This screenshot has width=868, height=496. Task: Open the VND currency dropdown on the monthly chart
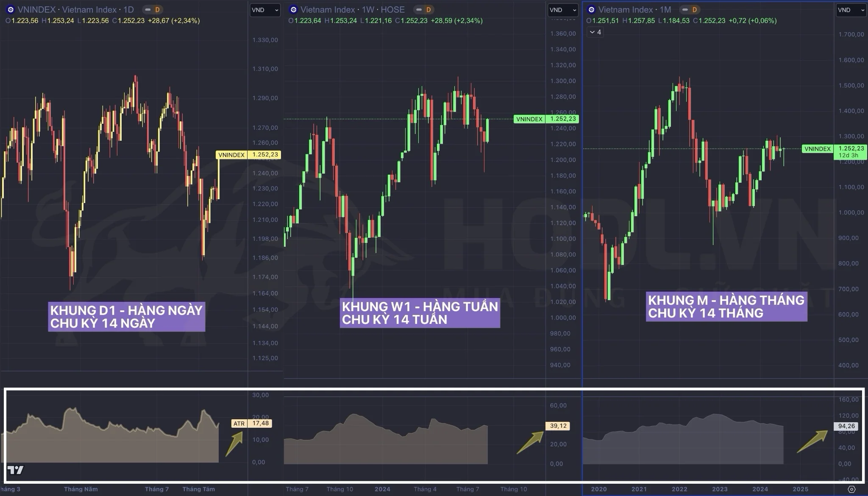click(851, 10)
